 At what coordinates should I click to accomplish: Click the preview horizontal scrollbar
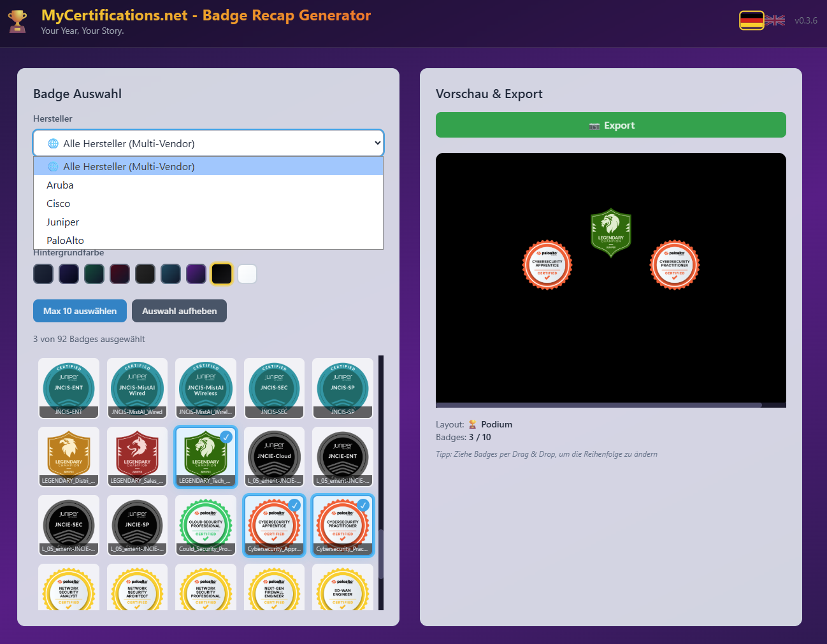coord(599,404)
